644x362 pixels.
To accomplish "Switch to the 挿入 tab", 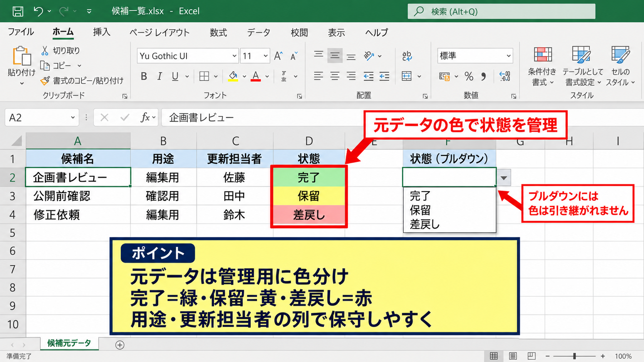I will point(102,32).
